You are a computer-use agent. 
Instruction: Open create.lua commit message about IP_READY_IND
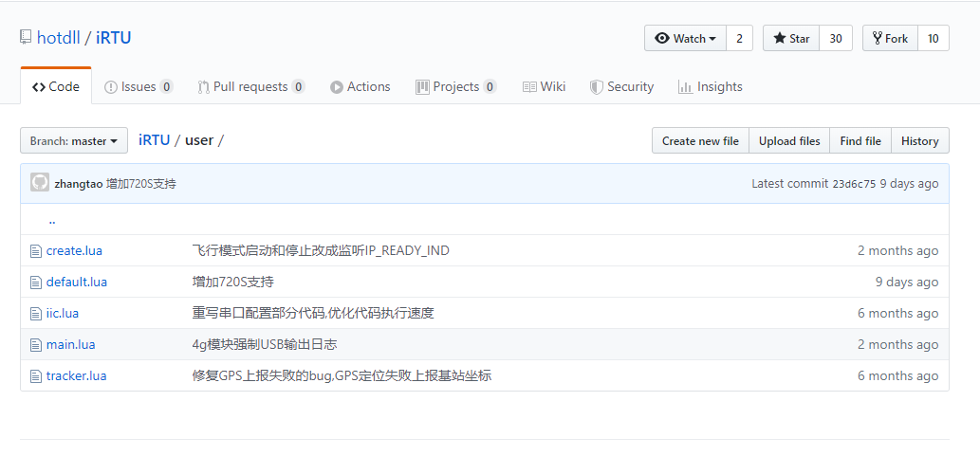pyautogui.click(x=321, y=251)
